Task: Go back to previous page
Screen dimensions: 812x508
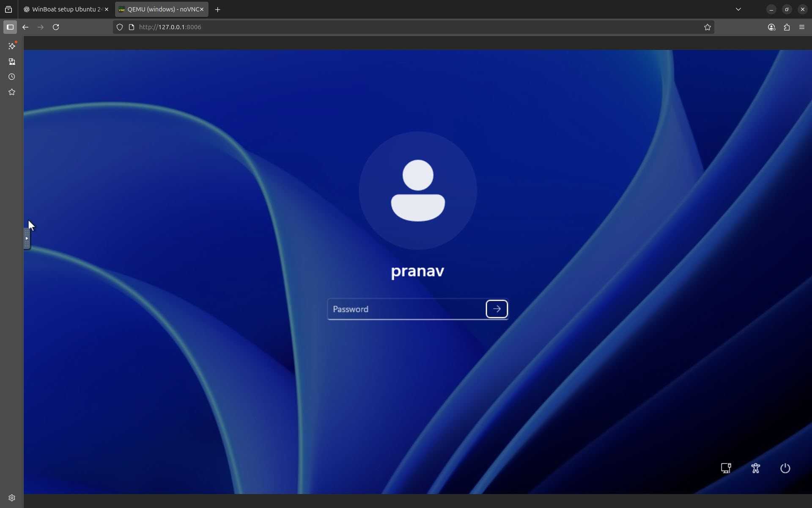Action: (25, 27)
